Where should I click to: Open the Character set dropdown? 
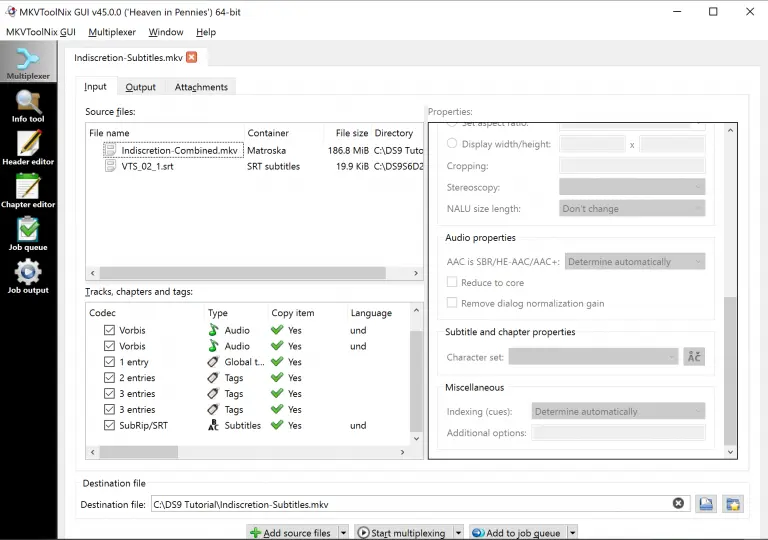(x=593, y=357)
